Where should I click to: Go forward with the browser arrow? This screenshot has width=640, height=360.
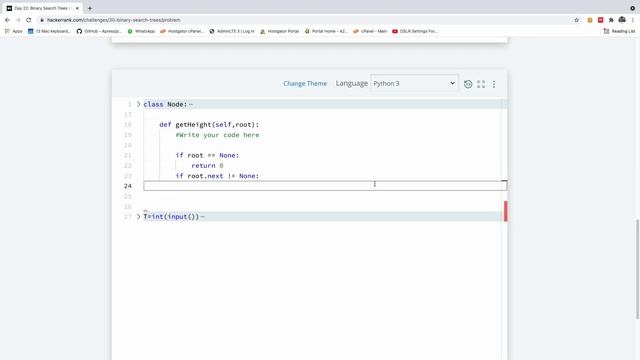[18, 20]
